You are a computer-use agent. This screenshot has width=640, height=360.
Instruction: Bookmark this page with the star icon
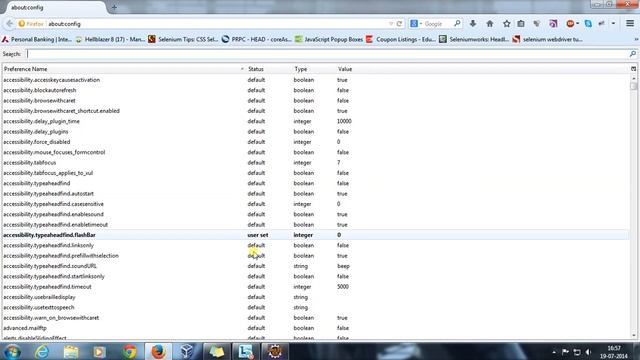[x=507, y=24]
